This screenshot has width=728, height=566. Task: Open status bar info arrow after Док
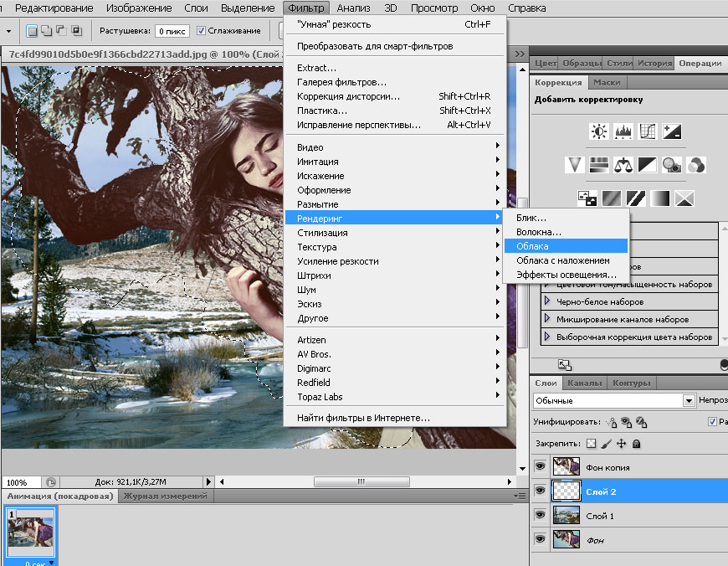[x=208, y=482]
